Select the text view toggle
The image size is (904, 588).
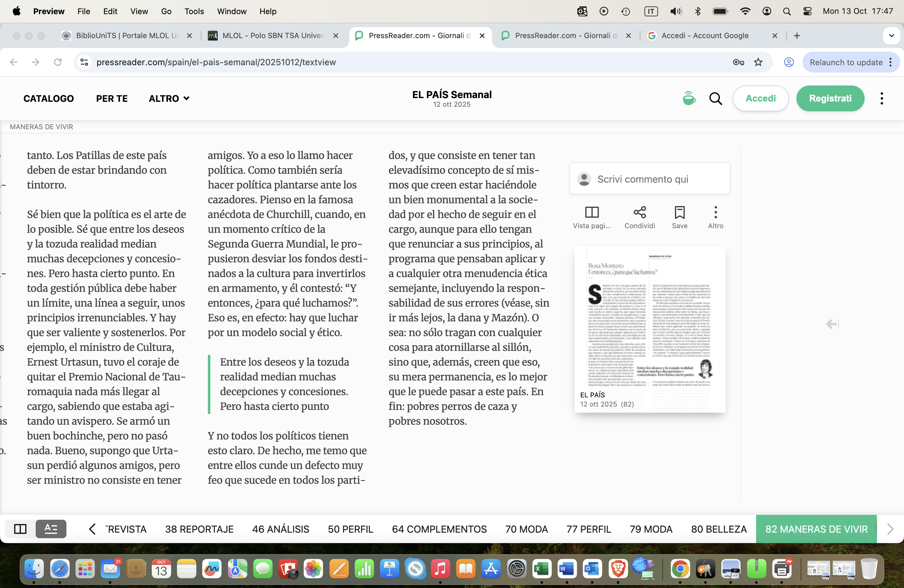pyautogui.click(x=51, y=529)
